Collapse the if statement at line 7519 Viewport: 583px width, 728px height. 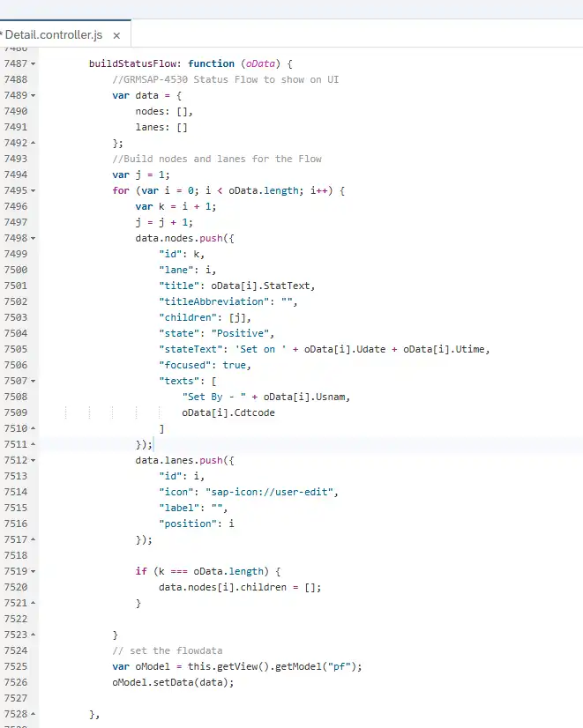pos(34,571)
